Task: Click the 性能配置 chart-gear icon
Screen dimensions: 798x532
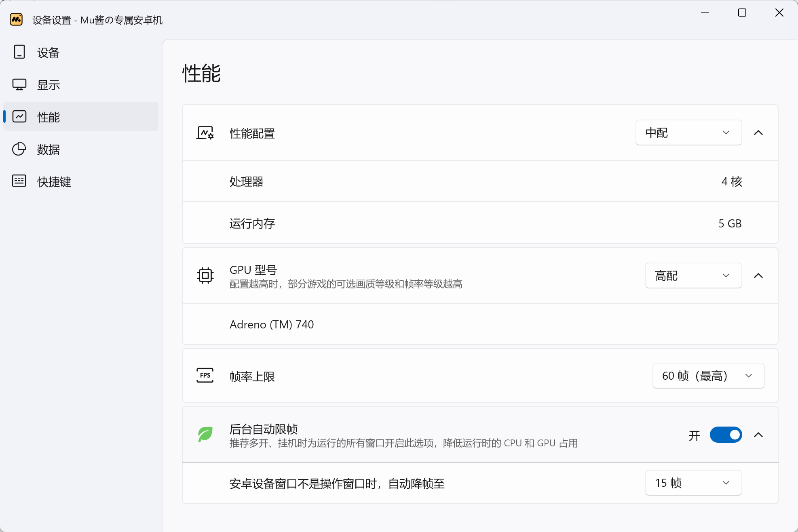Action: click(x=205, y=133)
